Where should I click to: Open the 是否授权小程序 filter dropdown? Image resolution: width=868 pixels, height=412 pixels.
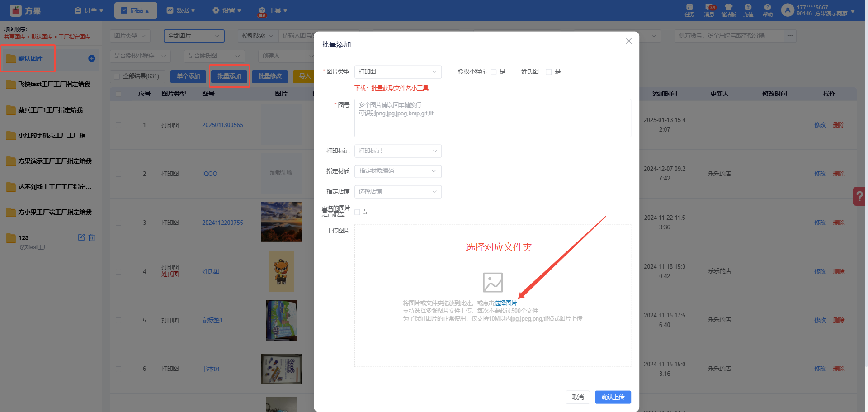click(x=140, y=56)
